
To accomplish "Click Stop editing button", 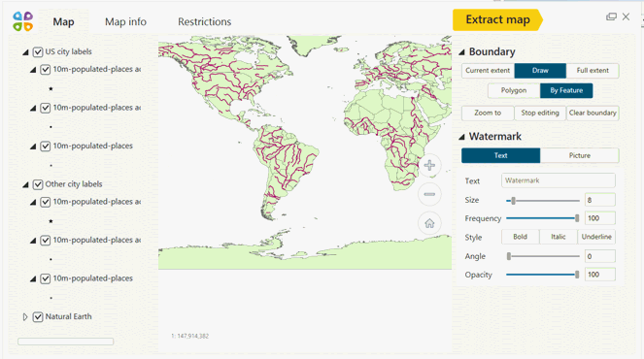I will click(540, 113).
